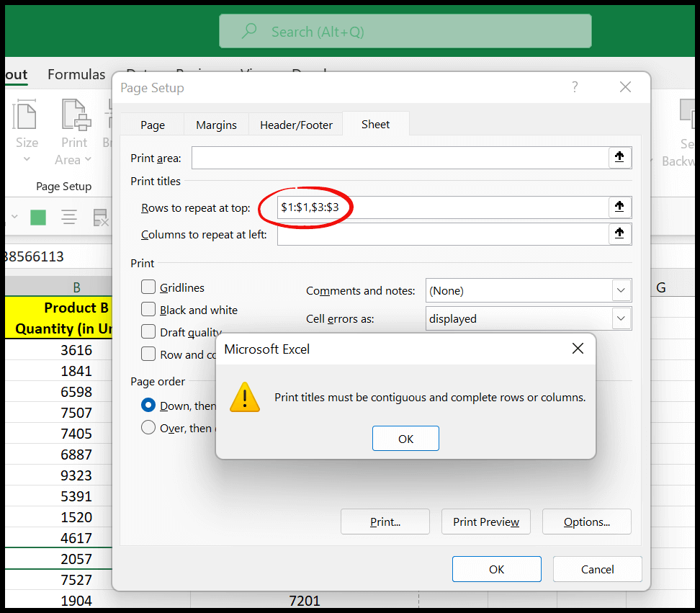Switch to the Header/Footer tab
The width and height of the screenshot is (700, 613).
(296, 125)
